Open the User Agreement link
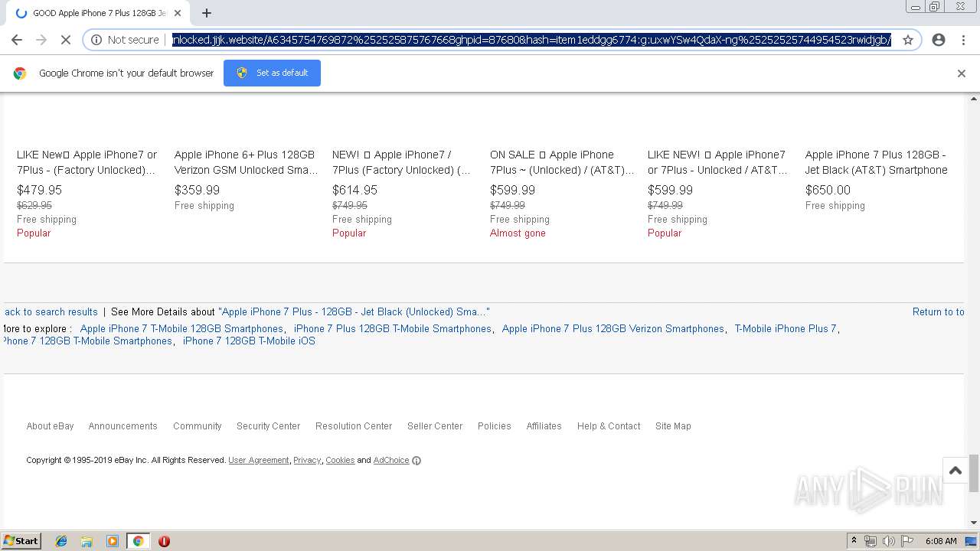 [259, 460]
